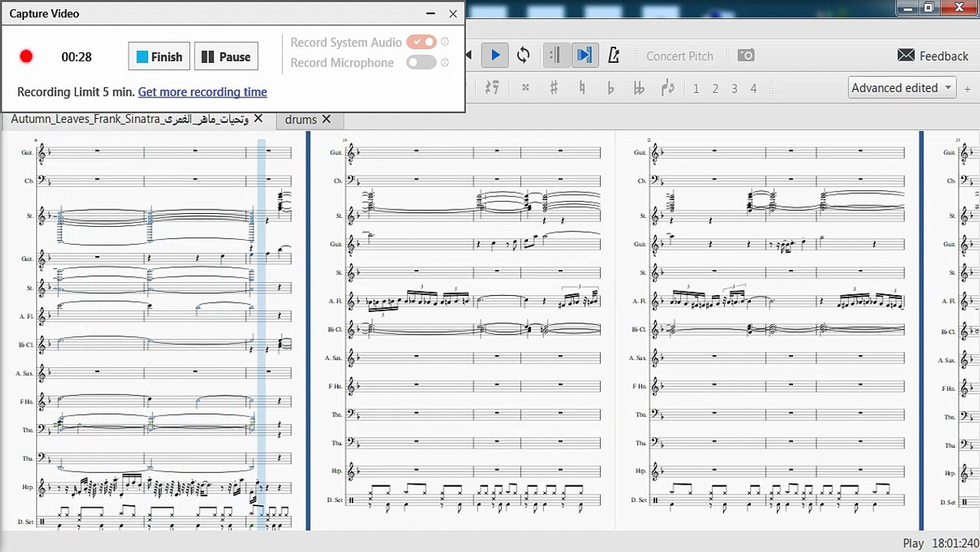The image size is (980, 552).
Task: Click the double sharp accidental icon
Action: [x=526, y=88]
